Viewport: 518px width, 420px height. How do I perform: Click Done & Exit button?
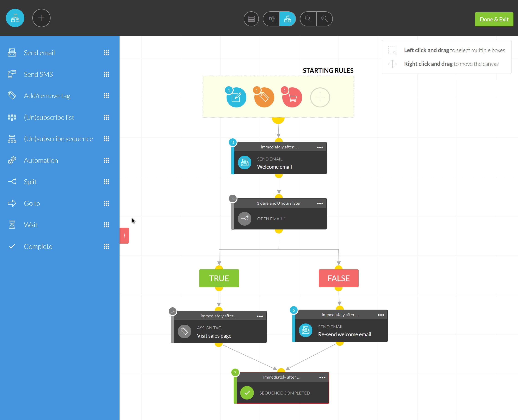pyautogui.click(x=494, y=19)
